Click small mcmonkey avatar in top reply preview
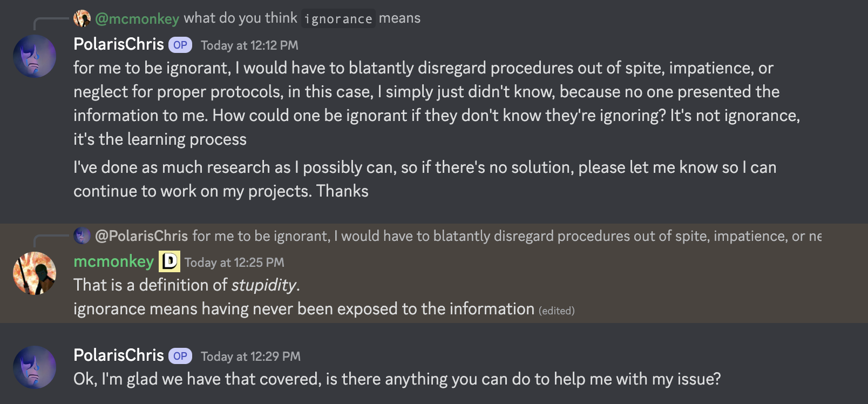 click(82, 18)
